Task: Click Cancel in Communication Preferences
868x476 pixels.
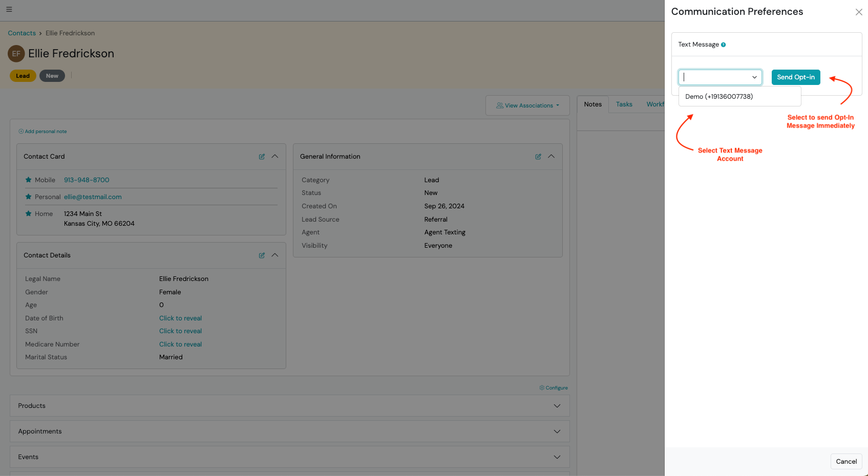Action: pyautogui.click(x=846, y=461)
